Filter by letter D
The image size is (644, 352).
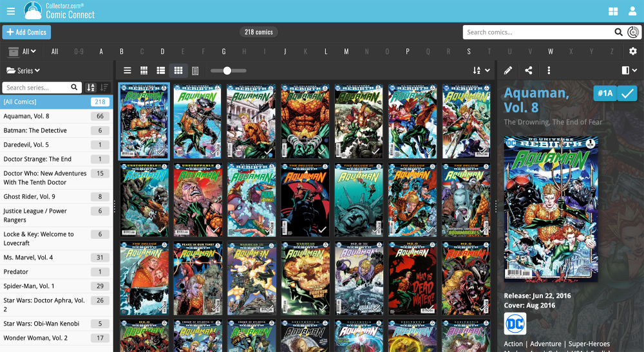162,51
